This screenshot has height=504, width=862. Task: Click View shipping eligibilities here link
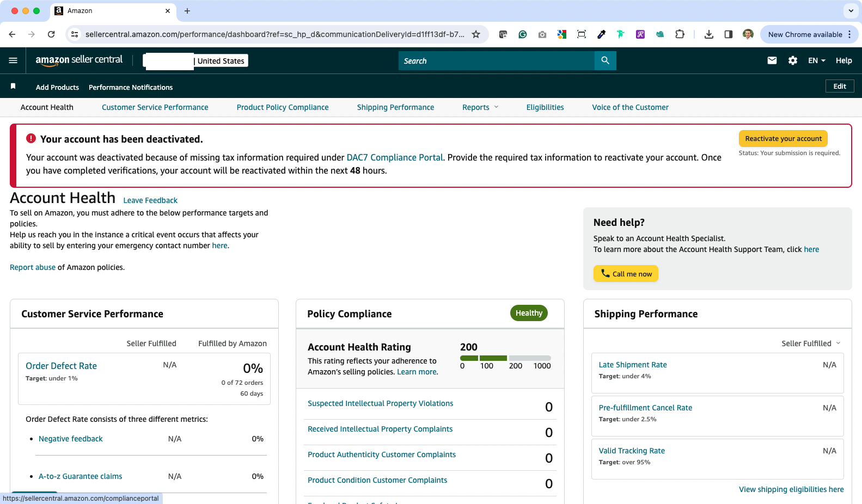(x=791, y=489)
